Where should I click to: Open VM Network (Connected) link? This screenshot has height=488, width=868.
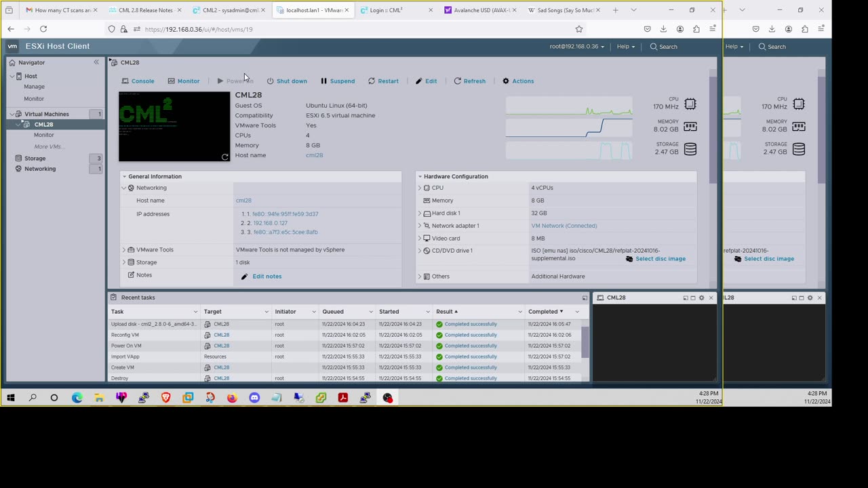tap(564, 226)
